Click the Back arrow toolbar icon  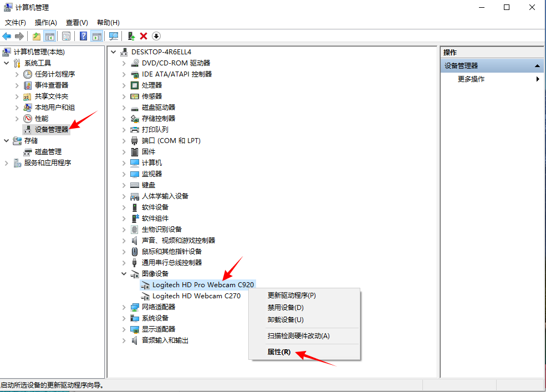[7, 36]
